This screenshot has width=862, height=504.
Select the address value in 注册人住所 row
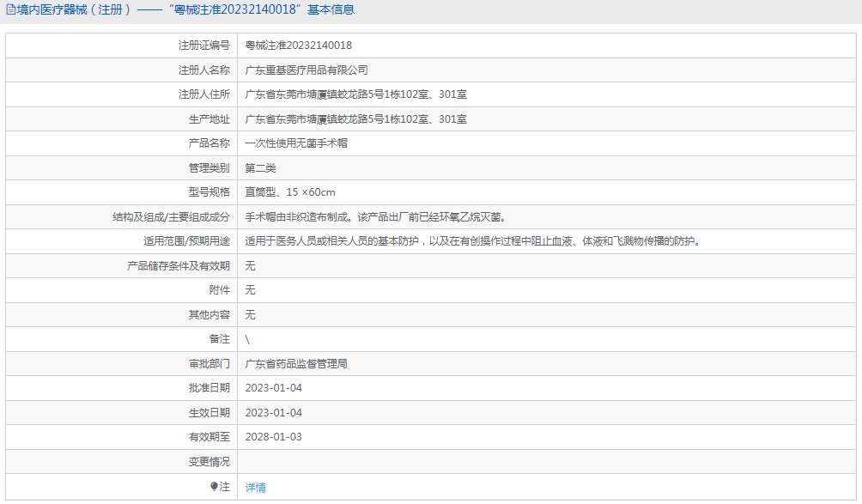coord(355,94)
